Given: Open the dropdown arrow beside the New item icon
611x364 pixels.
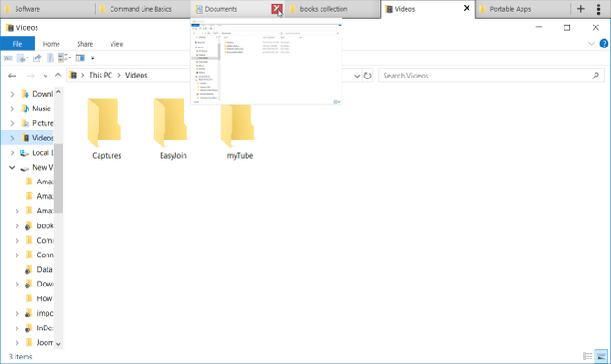Looking at the screenshot, I should (x=27, y=58).
